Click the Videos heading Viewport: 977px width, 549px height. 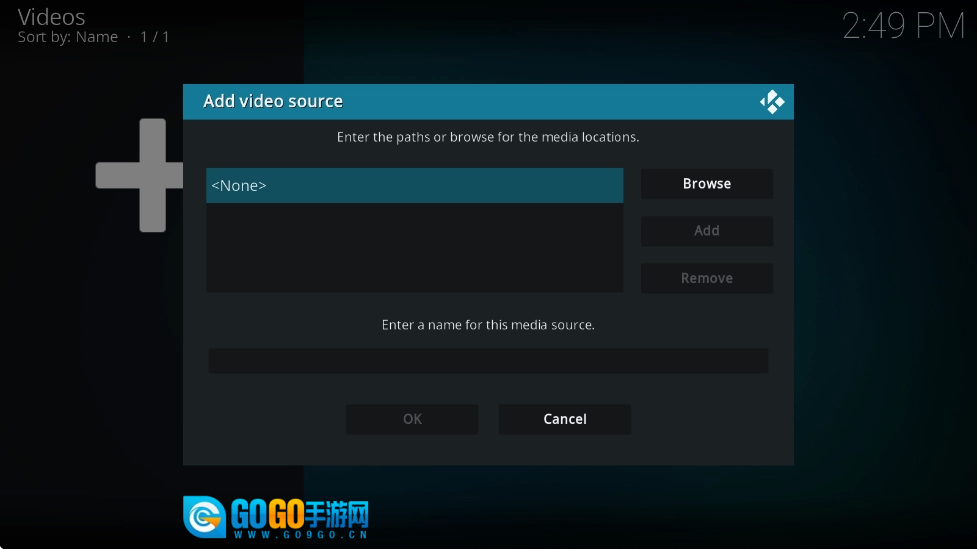click(51, 17)
